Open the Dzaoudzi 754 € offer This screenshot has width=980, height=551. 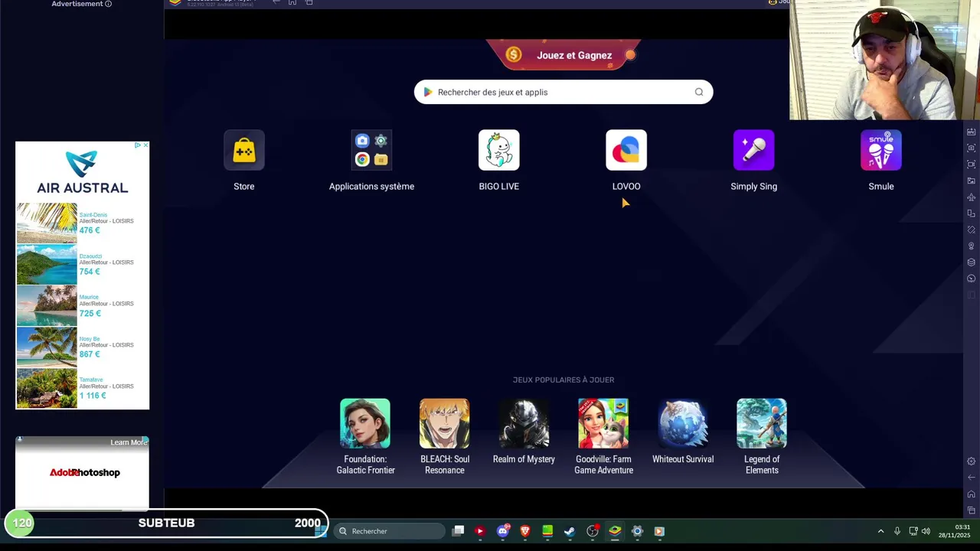[83, 264]
